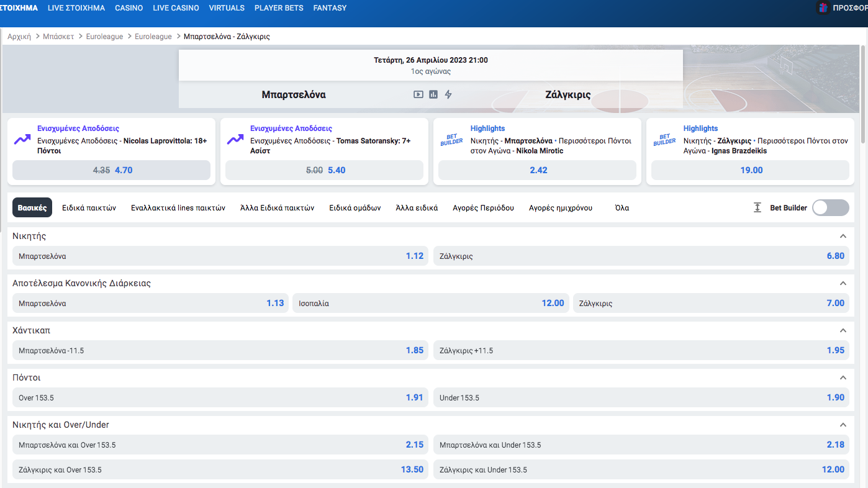Click the boosted odds arrow icon for Laprovittola
This screenshot has width=868, height=488.
pos(22,140)
